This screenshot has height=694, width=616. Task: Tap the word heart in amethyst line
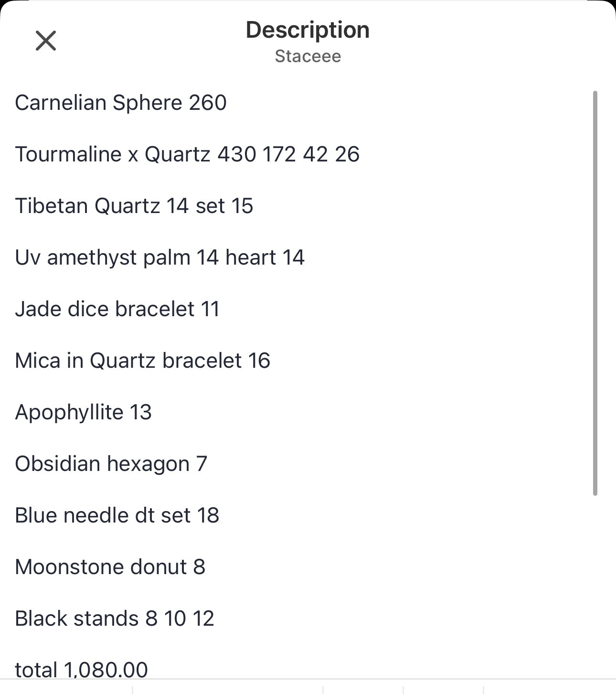click(x=251, y=257)
